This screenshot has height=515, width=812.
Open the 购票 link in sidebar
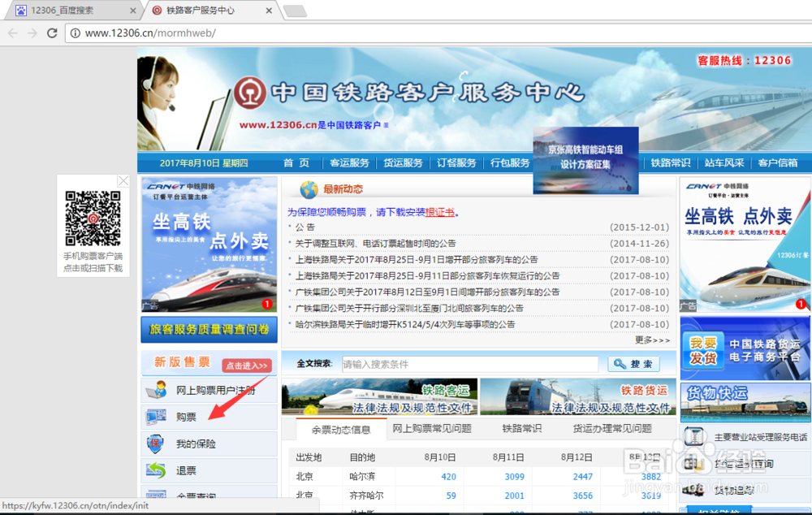186,417
